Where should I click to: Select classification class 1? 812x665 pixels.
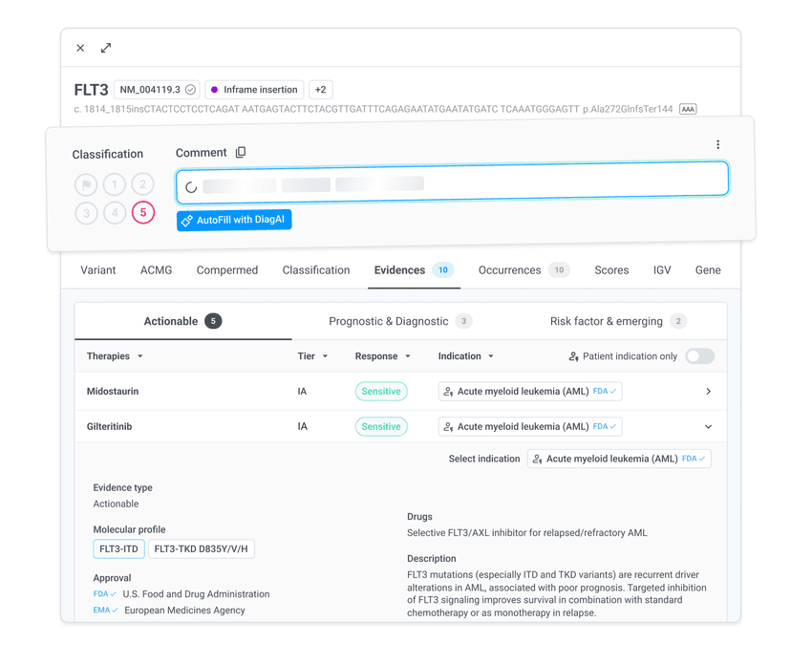(115, 184)
